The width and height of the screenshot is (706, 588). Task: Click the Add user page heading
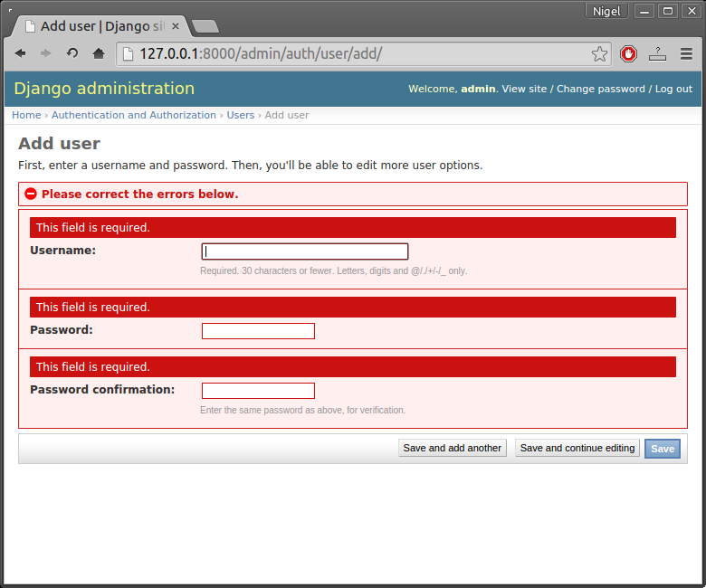[59, 144]
